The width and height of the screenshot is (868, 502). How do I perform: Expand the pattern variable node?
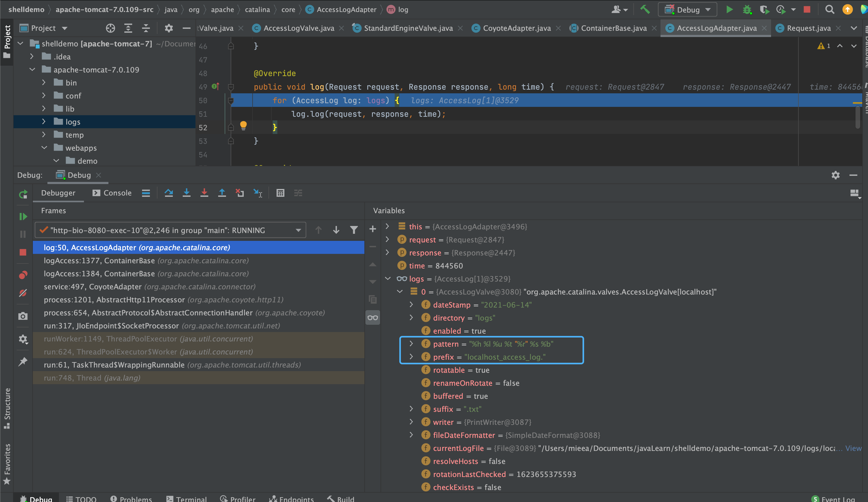[411, 344]
